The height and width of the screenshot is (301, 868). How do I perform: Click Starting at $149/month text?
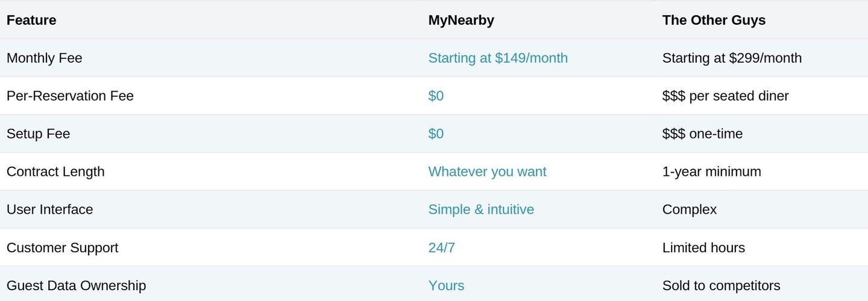point(498,58)
